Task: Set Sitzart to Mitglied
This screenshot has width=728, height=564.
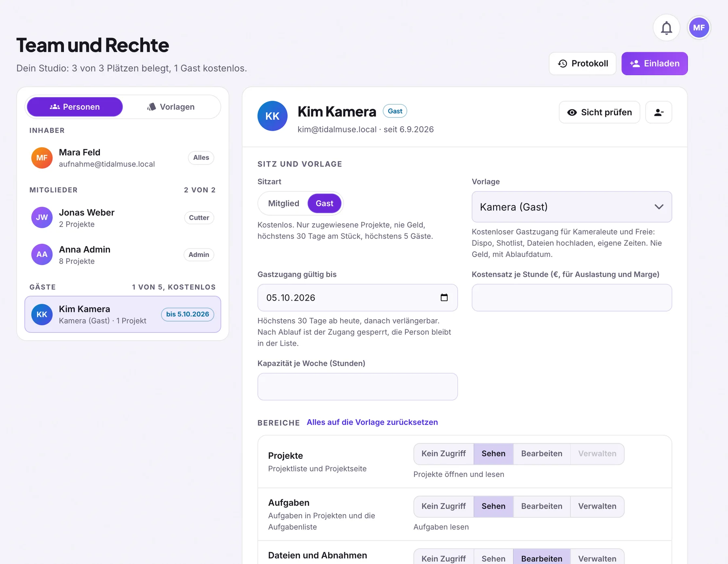Action: [284, 204]
